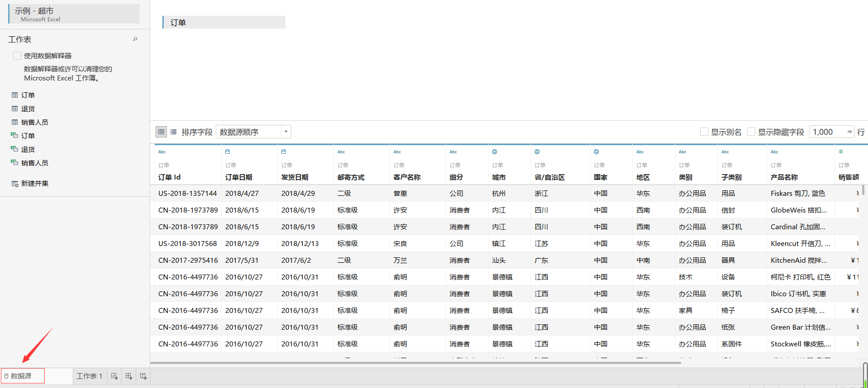868x388 pixels.
Task: Toggle 显示隐藏字段 checkbox
Action: (x=751, y=132)
